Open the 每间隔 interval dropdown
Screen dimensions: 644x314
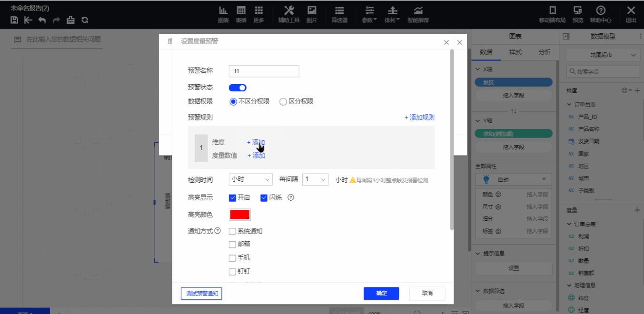(x=316, y=179)
